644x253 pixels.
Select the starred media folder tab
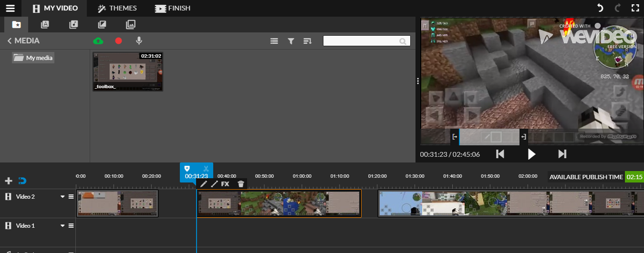16,24
